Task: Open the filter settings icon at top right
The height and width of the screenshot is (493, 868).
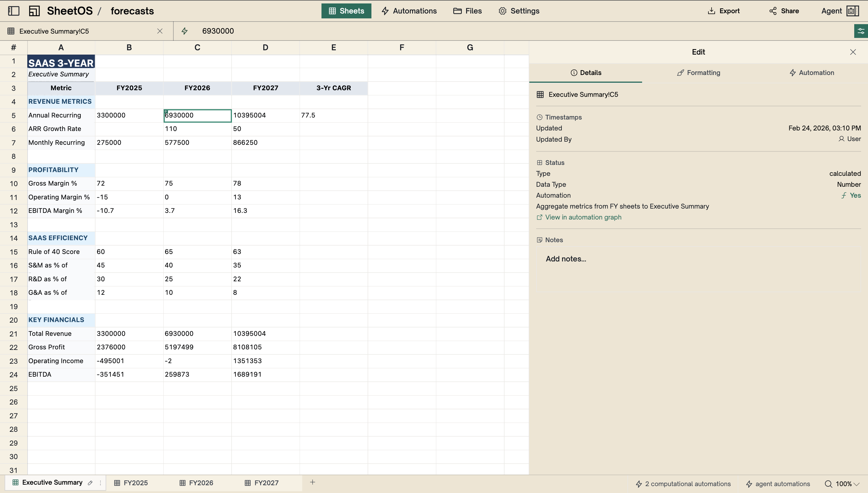Action: pyautogui.click(x=861, y=31)
